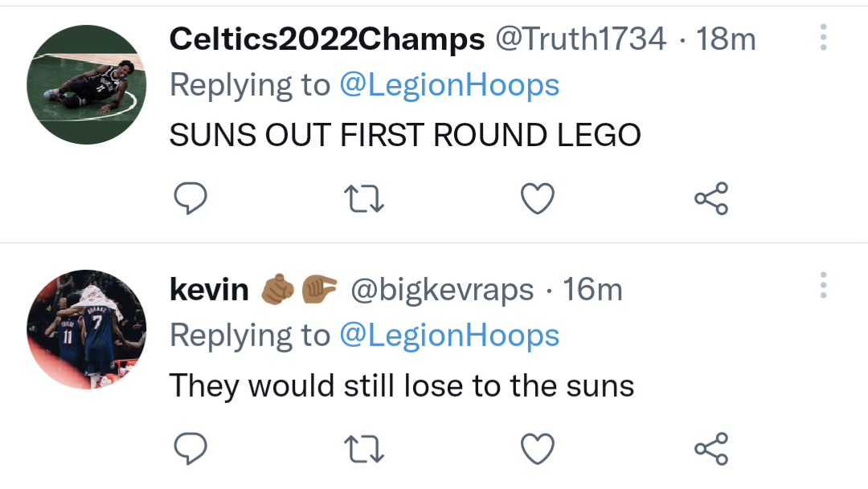Image resolution: width=868 pixels, height=489 pixels.
Task: Open the Celtics2022Champs display name
Action: 327,39
